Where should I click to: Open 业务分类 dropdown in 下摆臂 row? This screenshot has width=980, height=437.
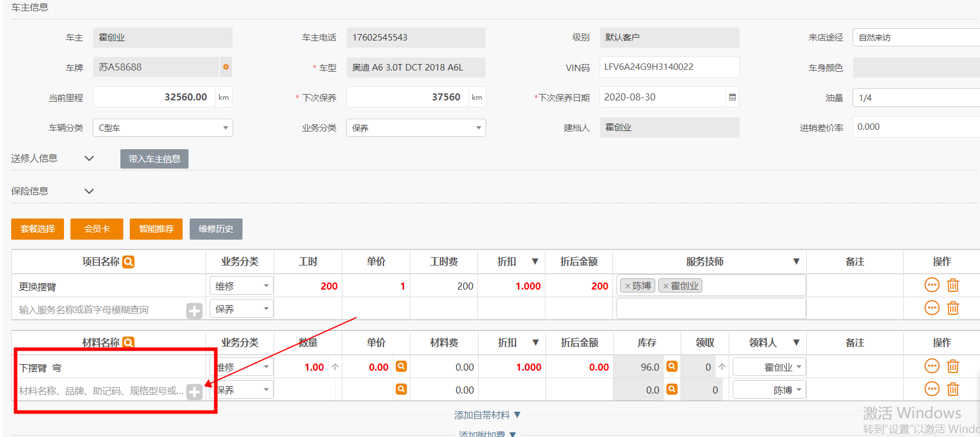pyautogui.click(x=241, y=367)
